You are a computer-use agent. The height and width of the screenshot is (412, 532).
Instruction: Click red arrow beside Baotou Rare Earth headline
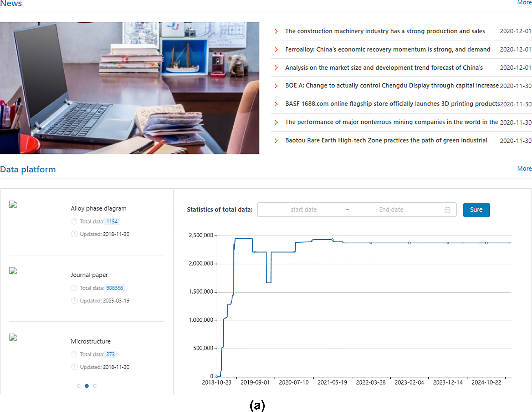276,141
